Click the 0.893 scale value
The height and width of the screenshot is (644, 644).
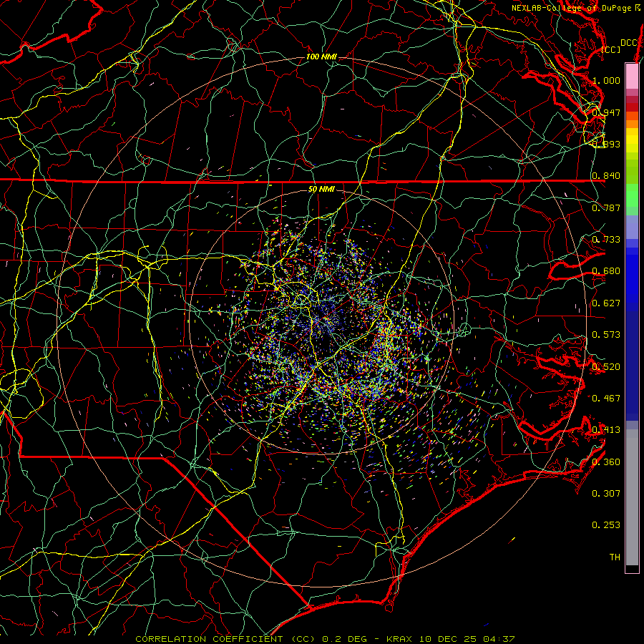point(606,144)
